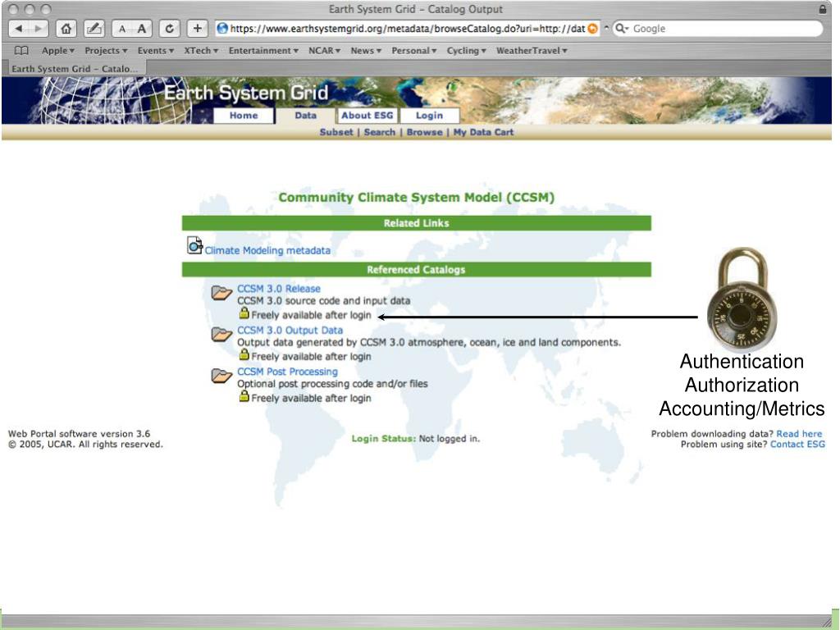The height and width of the screenshot is (630, 840).
Task: Add a bookmark with the plus icon
Action: click(x=197, y=29)
